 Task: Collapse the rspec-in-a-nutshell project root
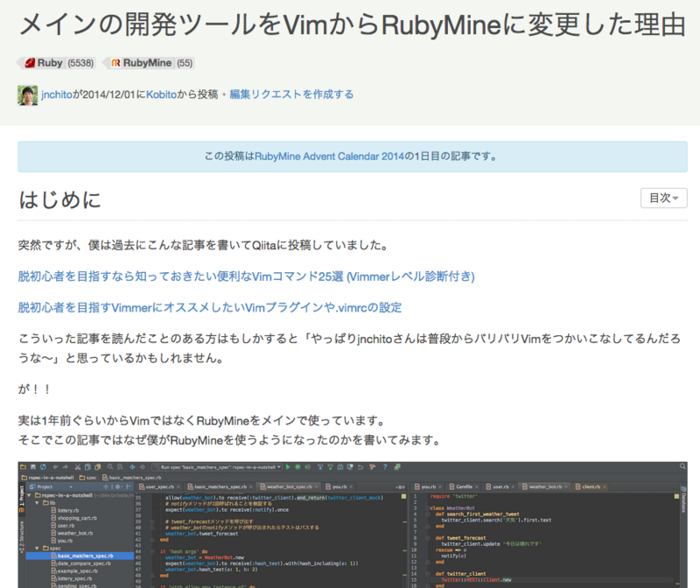click(x=30, y=495)
